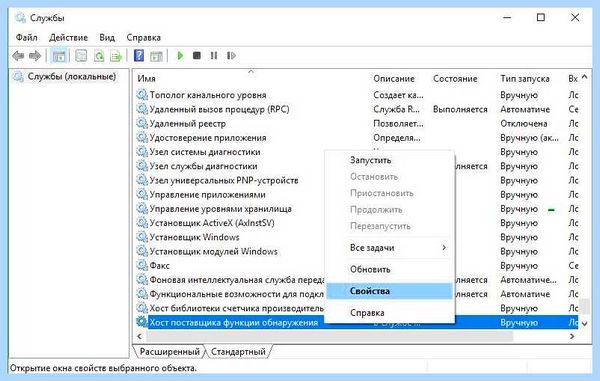Screen dimensions: 600x381
Task: Select the Службы (локальные) tree node
Action: pyautogui.click(x=72, y=77)
